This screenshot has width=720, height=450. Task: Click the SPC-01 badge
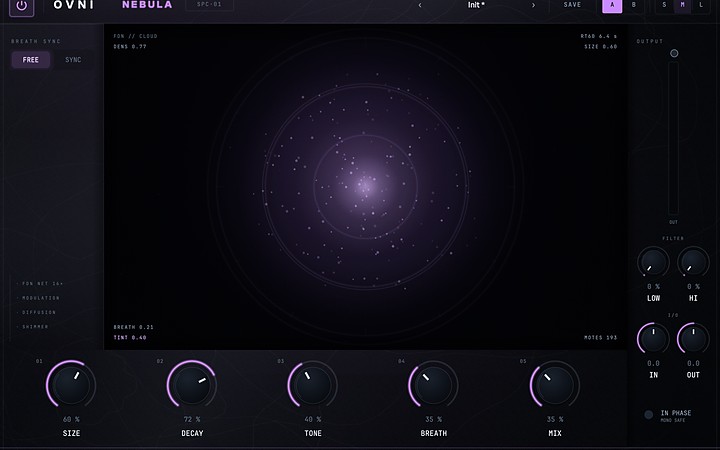click(209, 5)
